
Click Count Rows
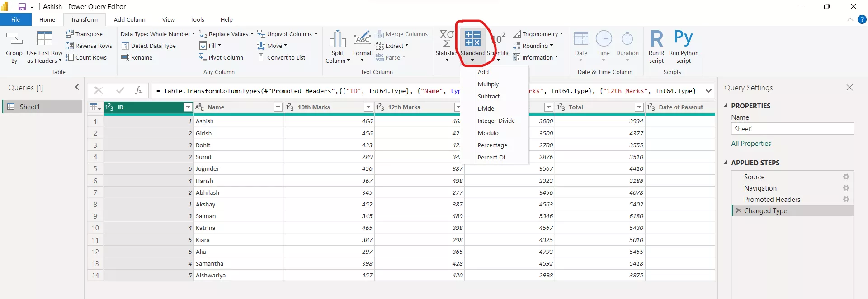click(86, 57)
